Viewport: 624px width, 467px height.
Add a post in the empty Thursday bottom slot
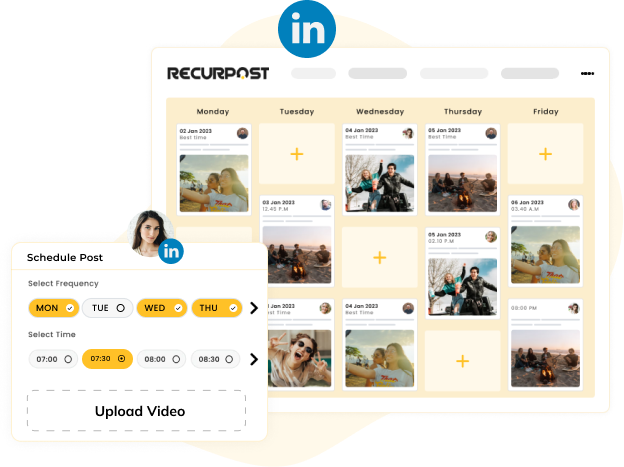pos(462,361)
